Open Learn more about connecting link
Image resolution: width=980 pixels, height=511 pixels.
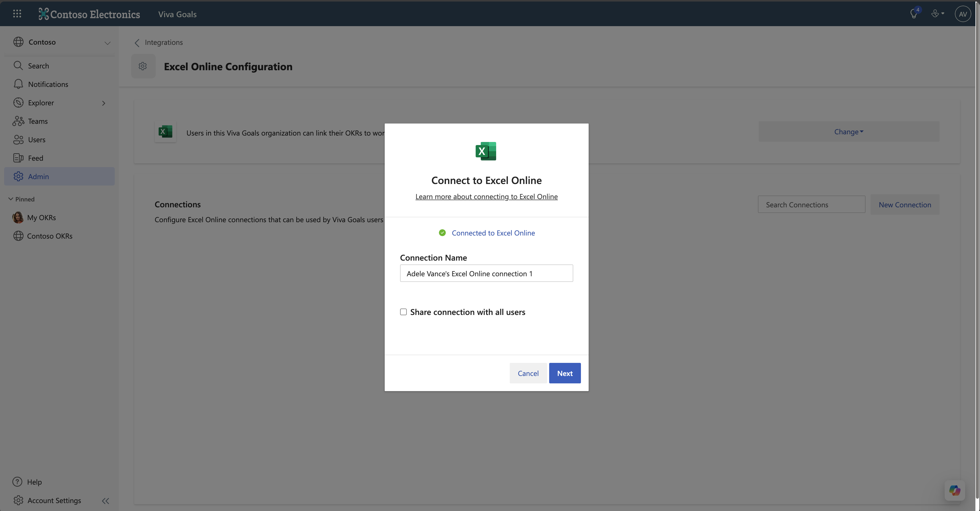486,196
